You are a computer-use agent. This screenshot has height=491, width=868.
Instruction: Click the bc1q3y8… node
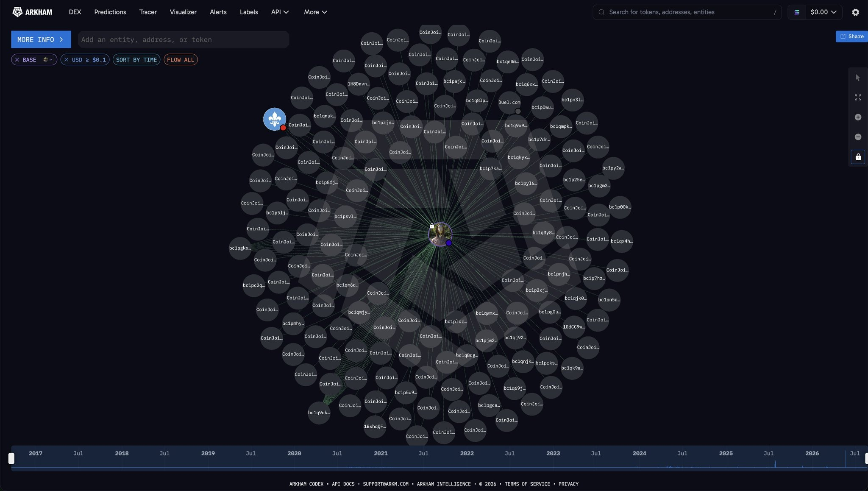pos(543,232)
